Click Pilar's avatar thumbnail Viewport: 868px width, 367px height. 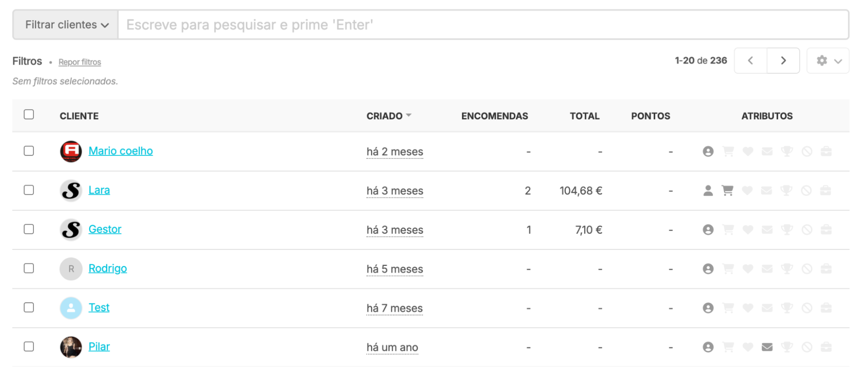(x=71, y=347)
